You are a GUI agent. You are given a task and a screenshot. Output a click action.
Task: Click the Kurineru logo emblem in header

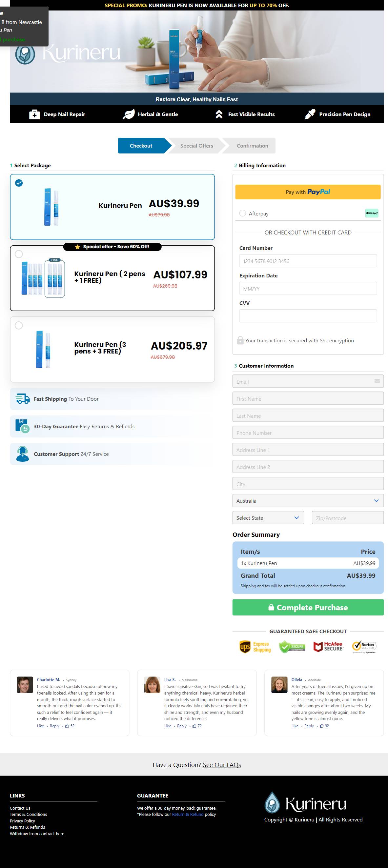(25, 54)
